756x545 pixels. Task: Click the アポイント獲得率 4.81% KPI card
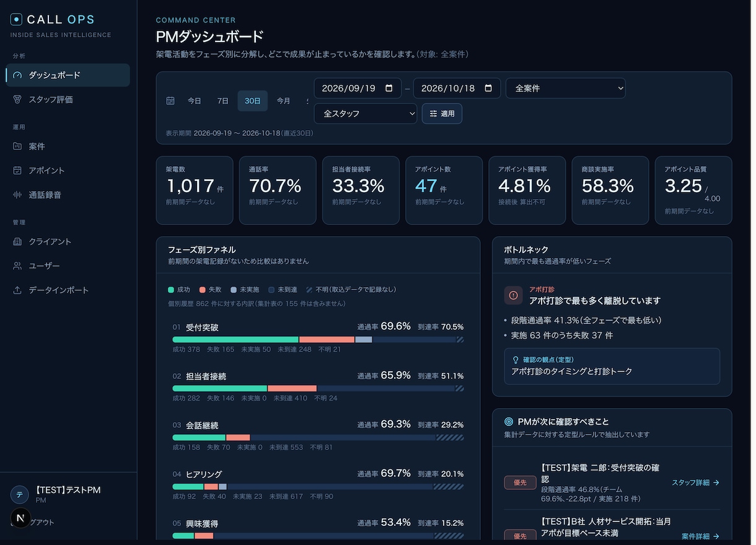527,190
